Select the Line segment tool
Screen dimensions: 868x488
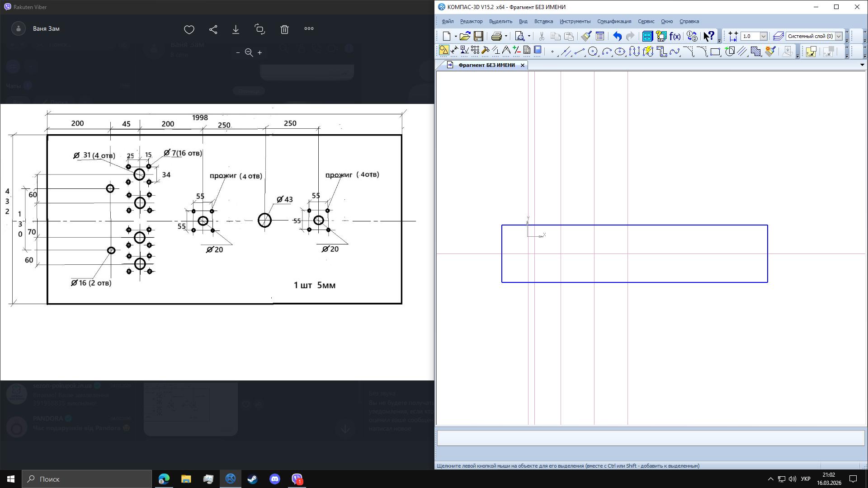[x=579, y=52]
